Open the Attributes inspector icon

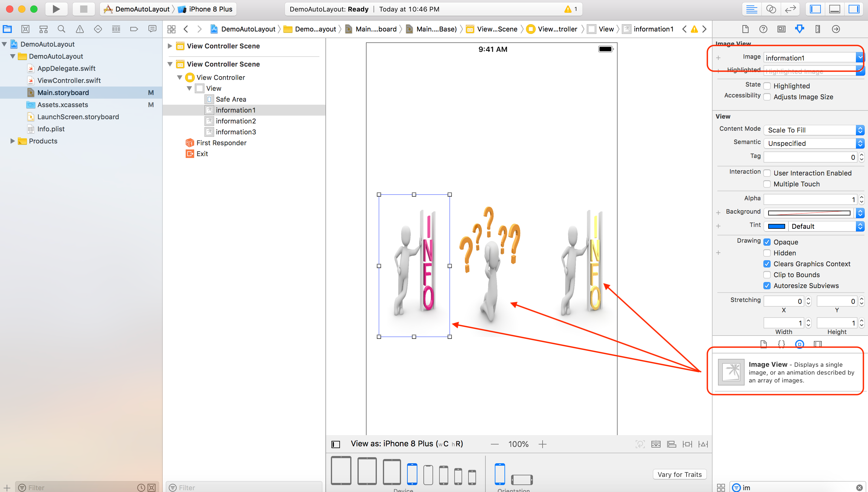pyautogui.click(x=799, y=29)
